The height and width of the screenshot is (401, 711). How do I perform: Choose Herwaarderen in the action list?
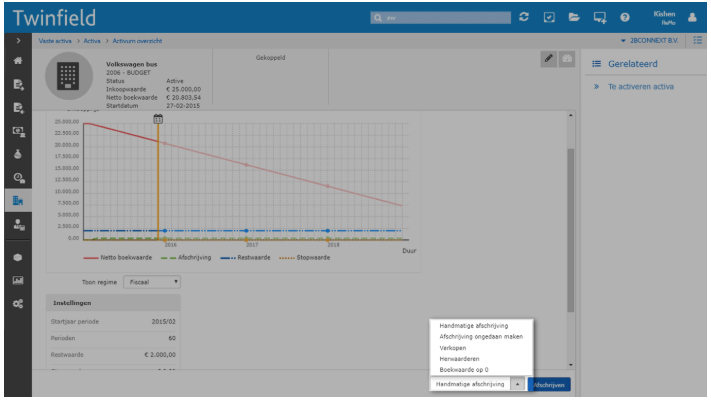pyautogui.click(x=461, y=359)
